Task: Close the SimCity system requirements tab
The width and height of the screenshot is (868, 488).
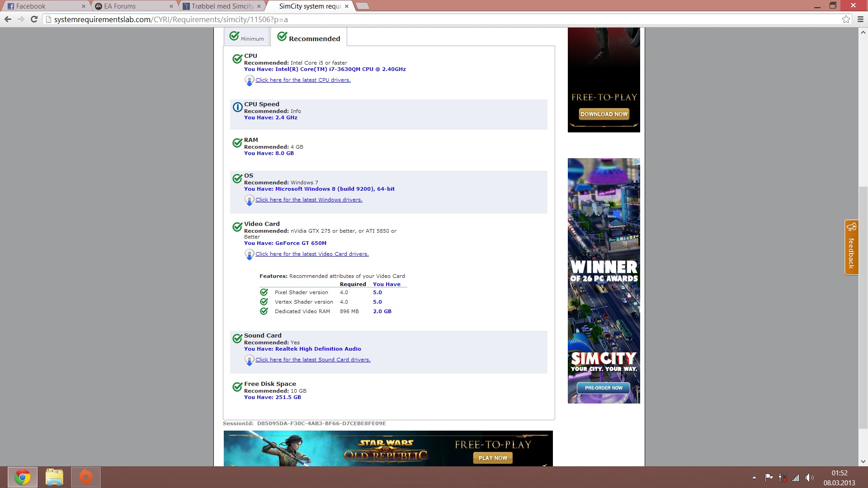Action: [347, 6]
